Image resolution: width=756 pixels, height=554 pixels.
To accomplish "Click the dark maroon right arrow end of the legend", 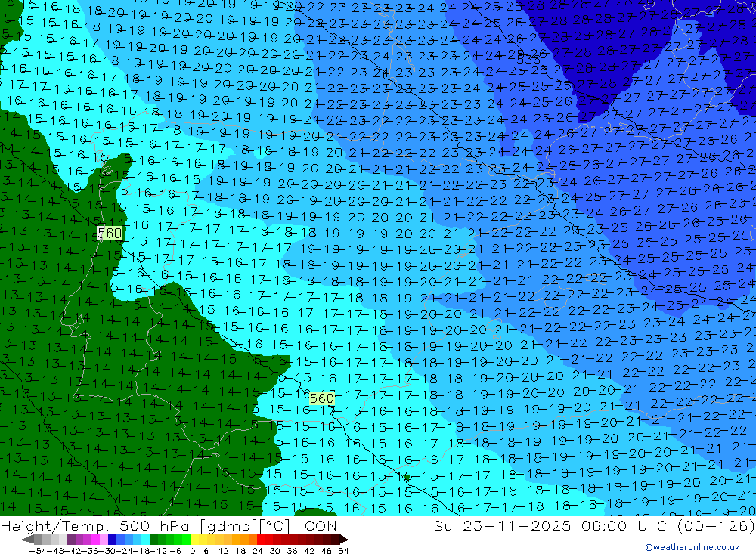I will [x=344, y=540].
